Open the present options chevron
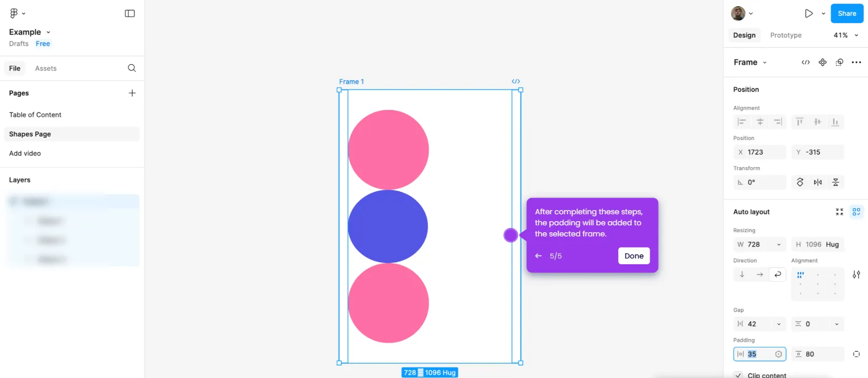This screenshot has width=868, height=378. [x=823, y=14]
